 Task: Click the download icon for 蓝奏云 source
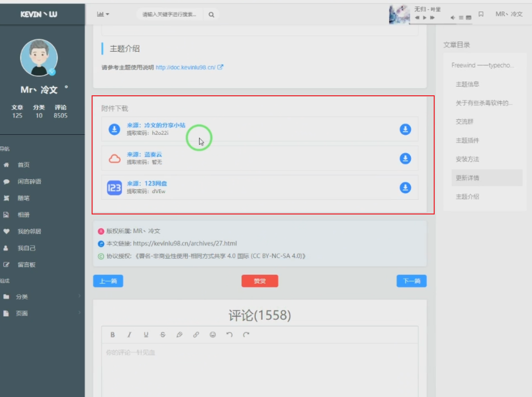405,159
